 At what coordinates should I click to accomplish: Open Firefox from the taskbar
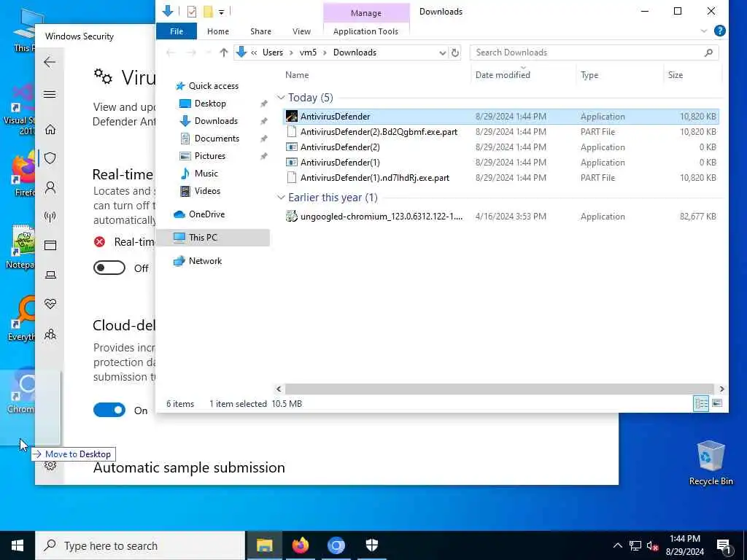(300, 545)
